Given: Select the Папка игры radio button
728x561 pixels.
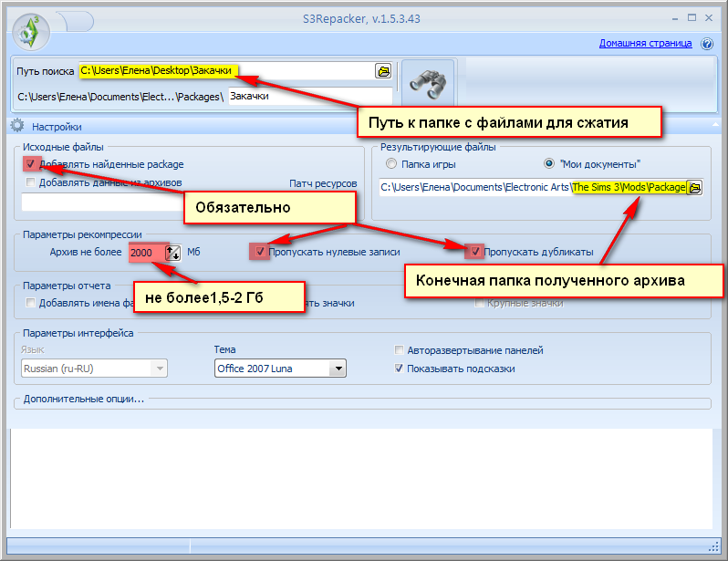Looking at the screenshot, I should [391, 164].
